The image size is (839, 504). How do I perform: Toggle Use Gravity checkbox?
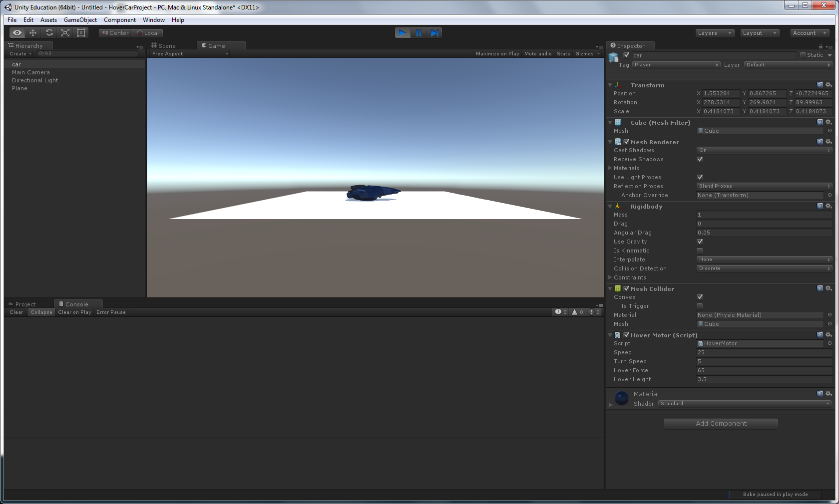(x=700, y=242)
